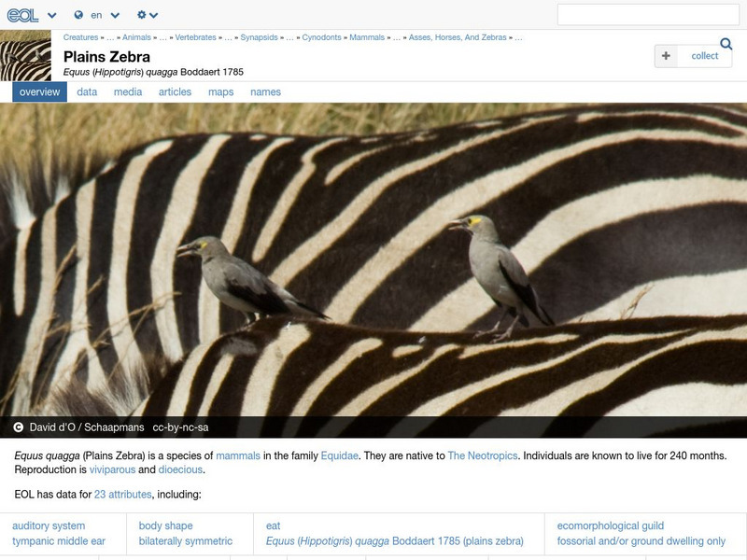Click the plus icon on the collect button
This screenshot has height=560, width=747.
coord(667,56)
